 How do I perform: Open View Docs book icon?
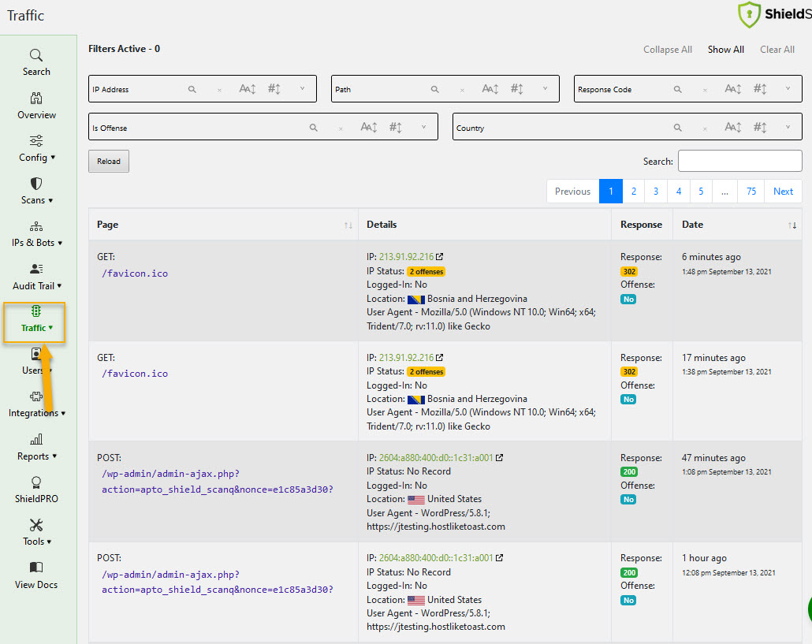tap(35, 568)
